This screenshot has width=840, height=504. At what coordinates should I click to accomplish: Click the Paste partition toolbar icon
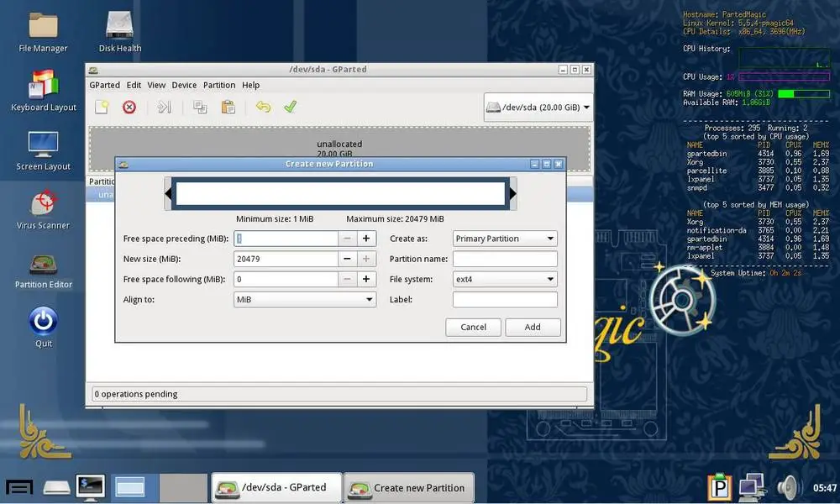point(228,108)
